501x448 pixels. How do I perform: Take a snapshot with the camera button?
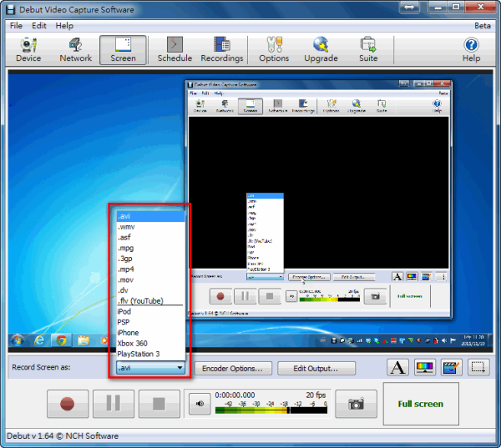coord(356,404)
